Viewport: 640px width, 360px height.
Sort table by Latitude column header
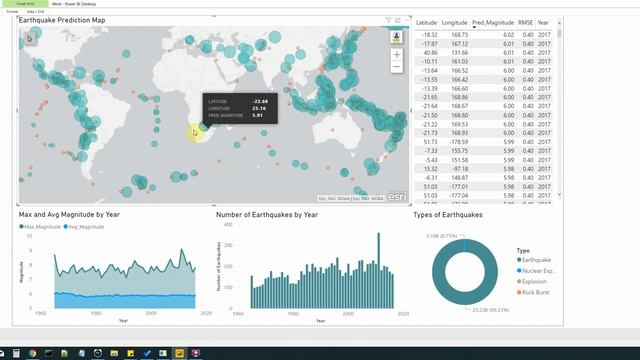(427, 23)
